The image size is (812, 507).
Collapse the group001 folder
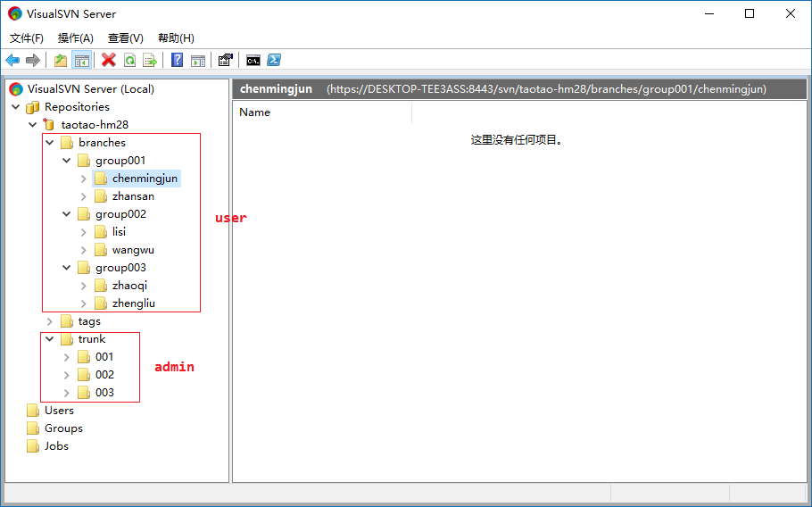(67, 161)
